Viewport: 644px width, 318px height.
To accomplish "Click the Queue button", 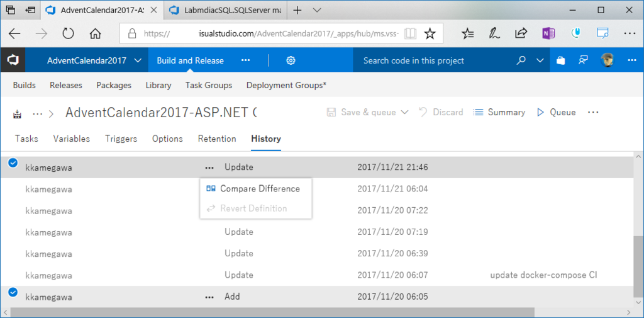I will tap(557, 112).
